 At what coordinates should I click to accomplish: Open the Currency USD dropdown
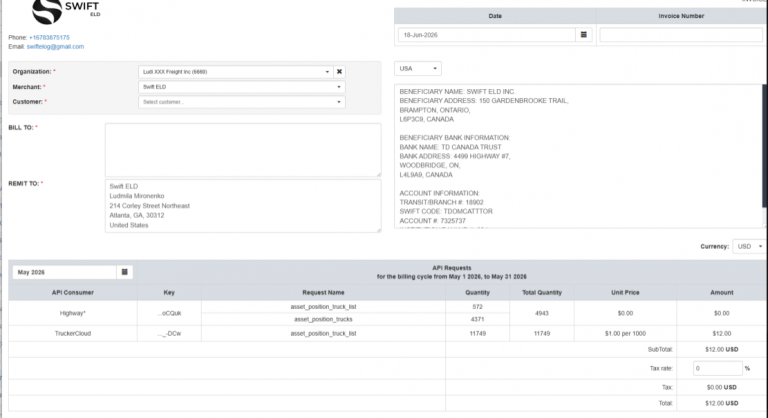(x=749, y=246)
